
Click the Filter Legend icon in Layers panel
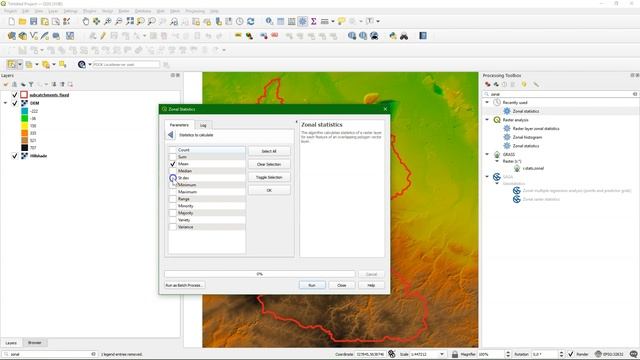tap(31, 84)
